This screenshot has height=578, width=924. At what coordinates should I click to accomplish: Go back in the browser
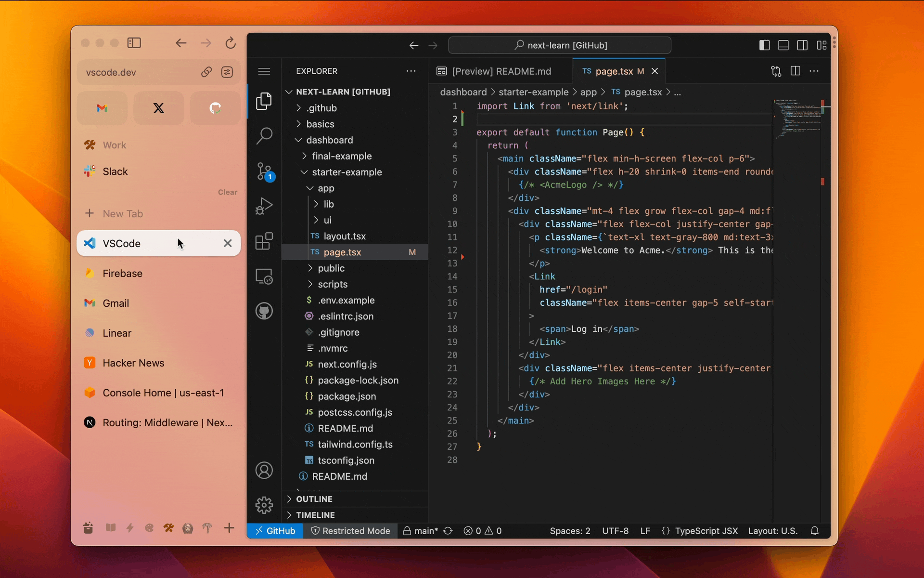(x=181, y=43)
